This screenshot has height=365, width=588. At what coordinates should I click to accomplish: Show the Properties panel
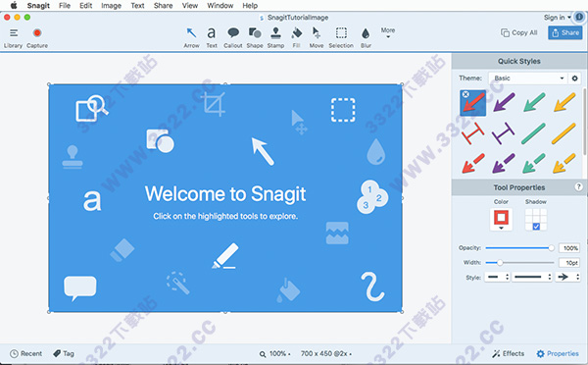click(x=558, y=353)
